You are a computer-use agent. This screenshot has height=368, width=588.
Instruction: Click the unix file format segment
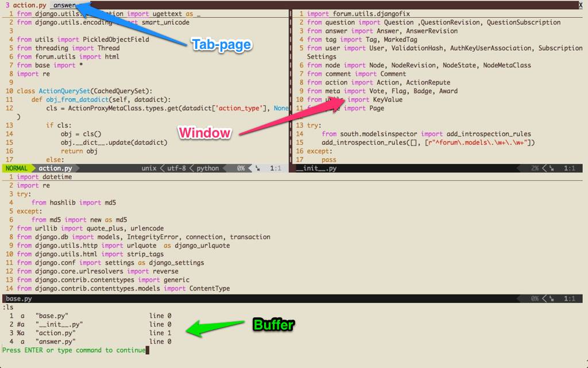[149, 168]
